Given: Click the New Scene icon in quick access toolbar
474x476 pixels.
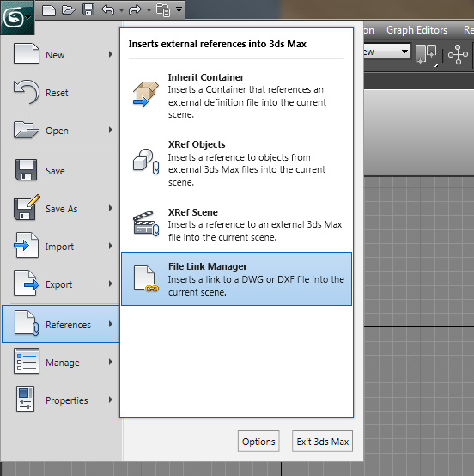Looking at the screenshot, I should click(x=49, y=10).
